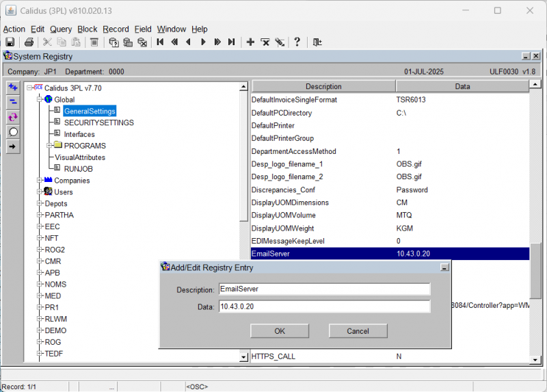Jump to the last record
This screenshot has width=547, height=392.
point(231,42)
